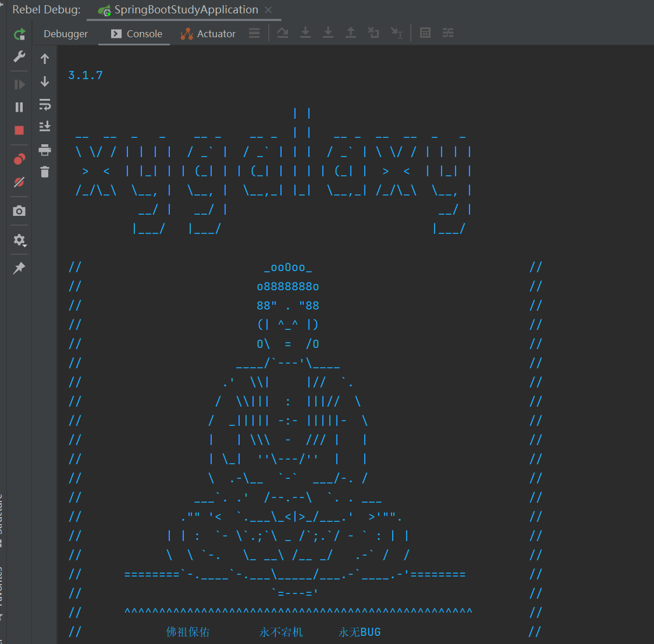This screenshot has height=644, width=654.
Task: Toggle Mute Breakpoints
Action: [x=19, y=182]
